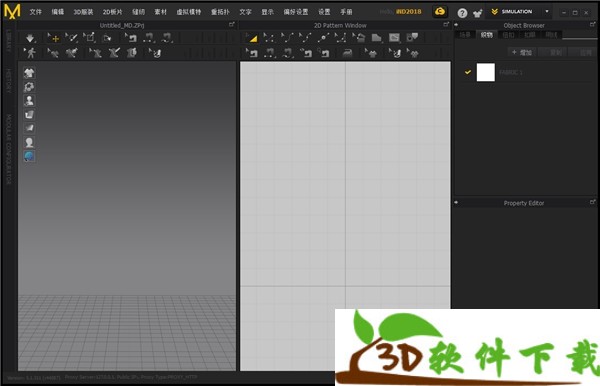Select the yellow-cross Select/Move tool in 3D toolbar
The width and height of the screenshot is (600, 386).
click(54, 38)
